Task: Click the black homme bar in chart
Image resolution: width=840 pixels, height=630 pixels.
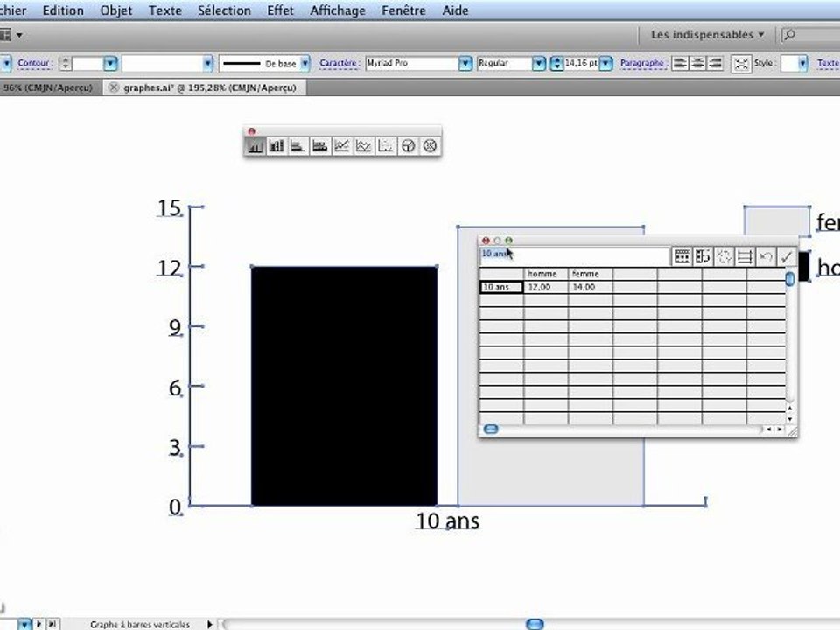Action: click(345, 386)
